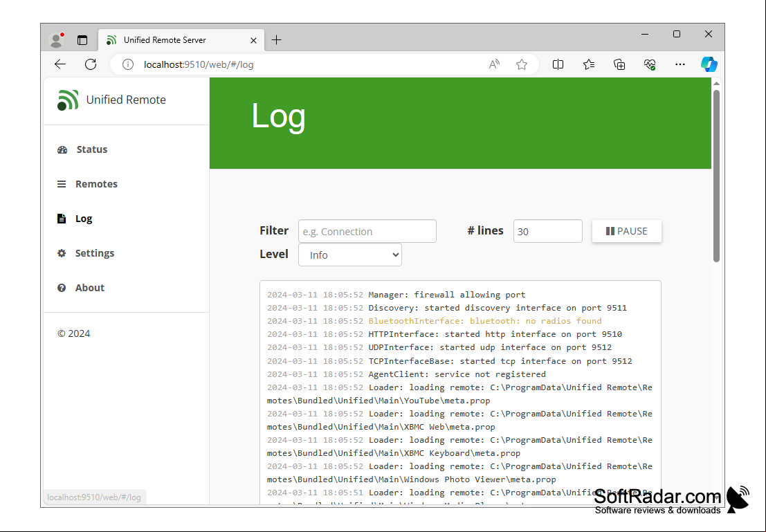This screenshot has width=766, height=532.
Task: Switch to Unified Remote Server tab
Action: pyautogui.click(x=181, y=40)
